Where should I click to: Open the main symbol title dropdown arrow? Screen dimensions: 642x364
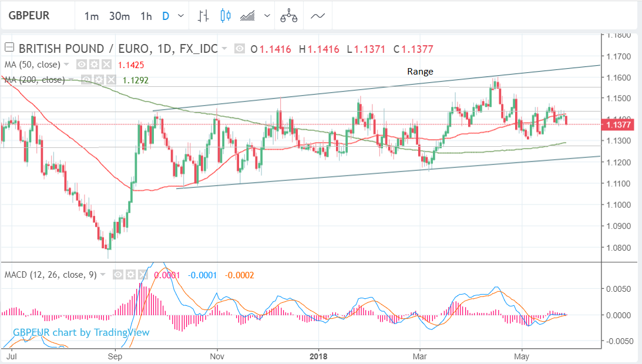pyautogui.click(x=224, y=49)
